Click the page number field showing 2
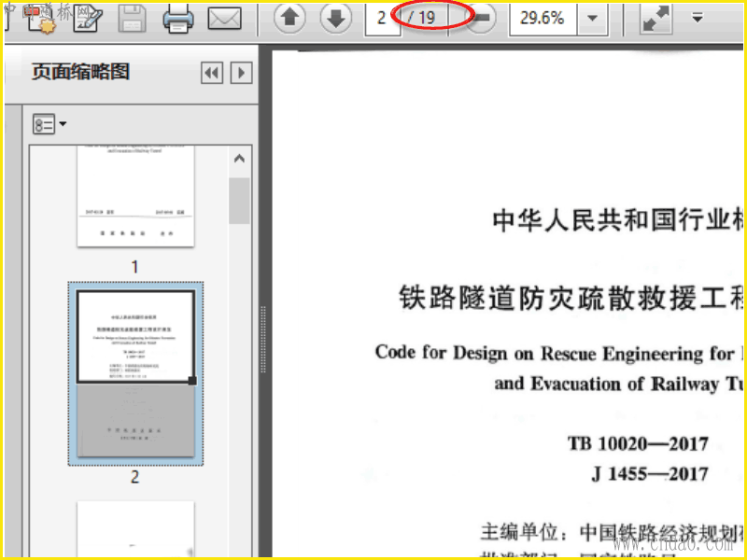The height and width of the screenshot is (560, 747). 382,18
